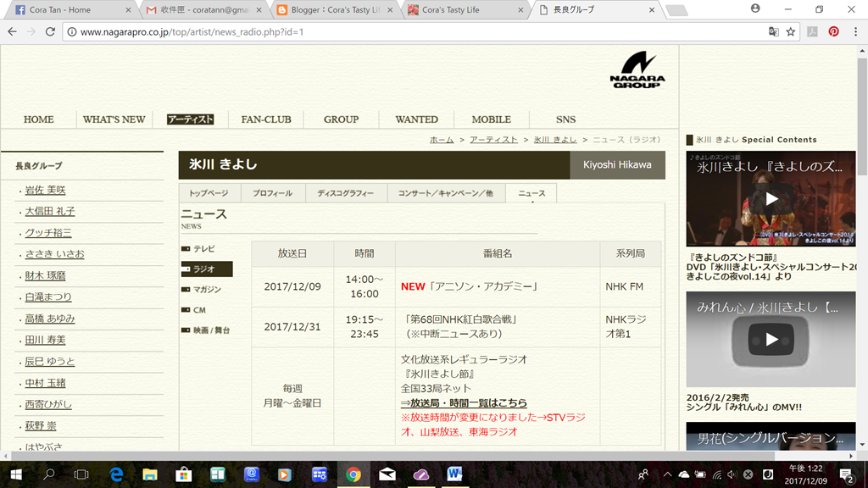Image resolution: width=868 pixels, height=488 pixels.
Task: Click the Nagara Group logo
Action: (637, 69)
